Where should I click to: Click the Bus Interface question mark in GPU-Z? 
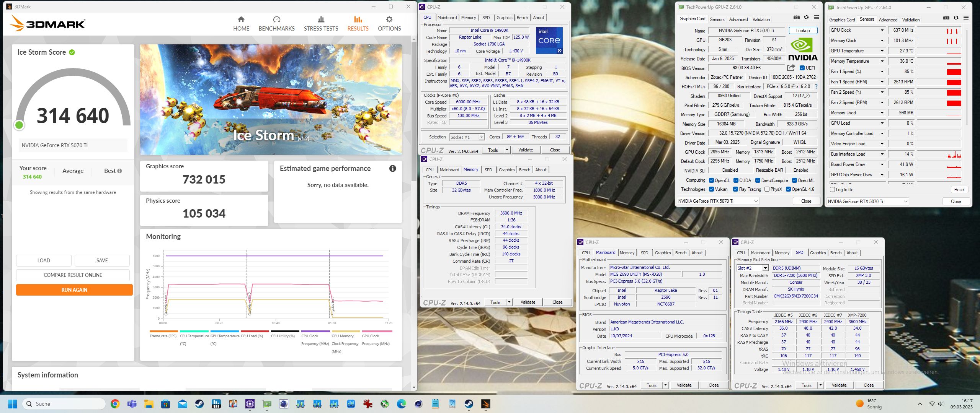pos(816,86)
